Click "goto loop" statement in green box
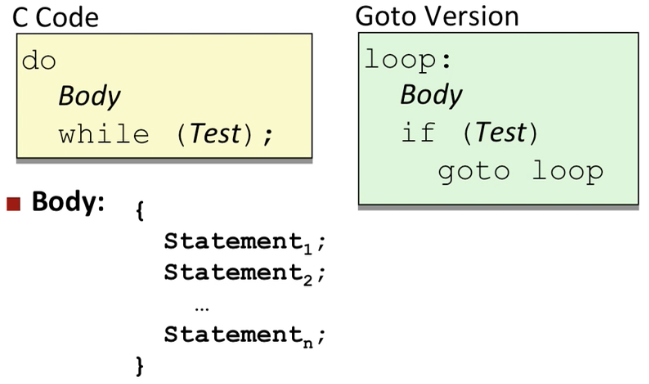 [x=521, y=171]
